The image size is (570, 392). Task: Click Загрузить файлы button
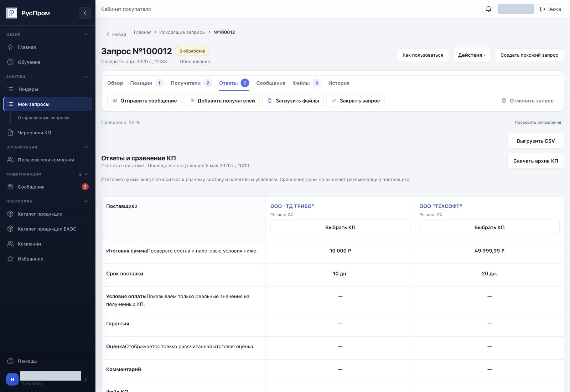[x=293, y=100]
